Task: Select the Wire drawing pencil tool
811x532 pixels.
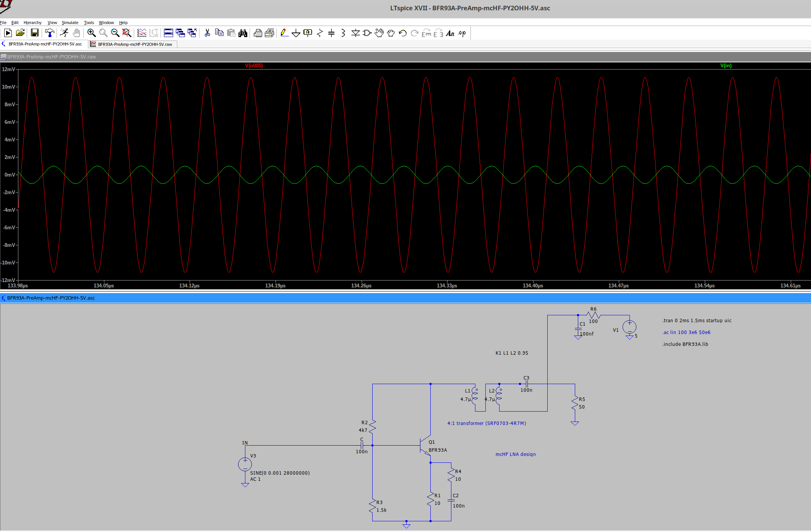Action: [x=284, y=33]
